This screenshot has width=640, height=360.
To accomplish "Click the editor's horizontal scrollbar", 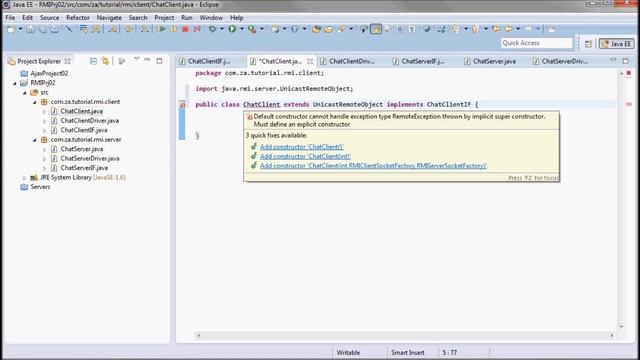I will [405, 336].
